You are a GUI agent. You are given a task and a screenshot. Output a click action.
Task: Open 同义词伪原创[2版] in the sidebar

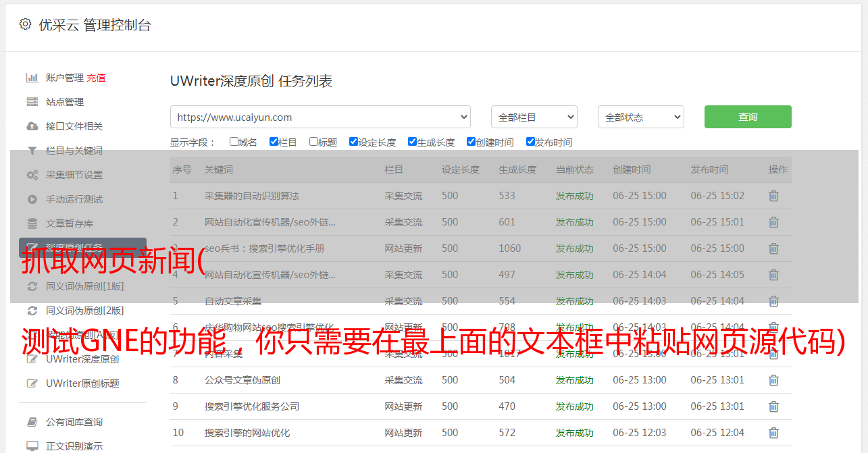pos(84,311)
